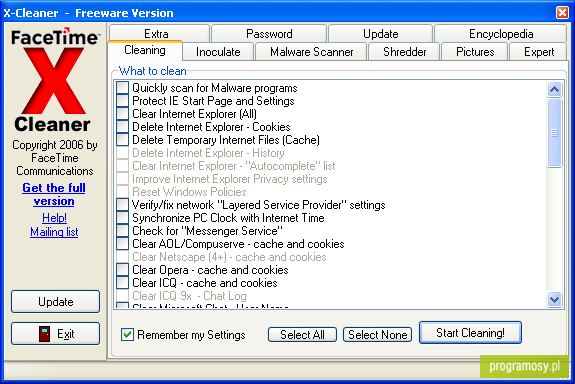Toggle Clear AOL/Compuserve cache and cookies

click(x=122, y=244)
